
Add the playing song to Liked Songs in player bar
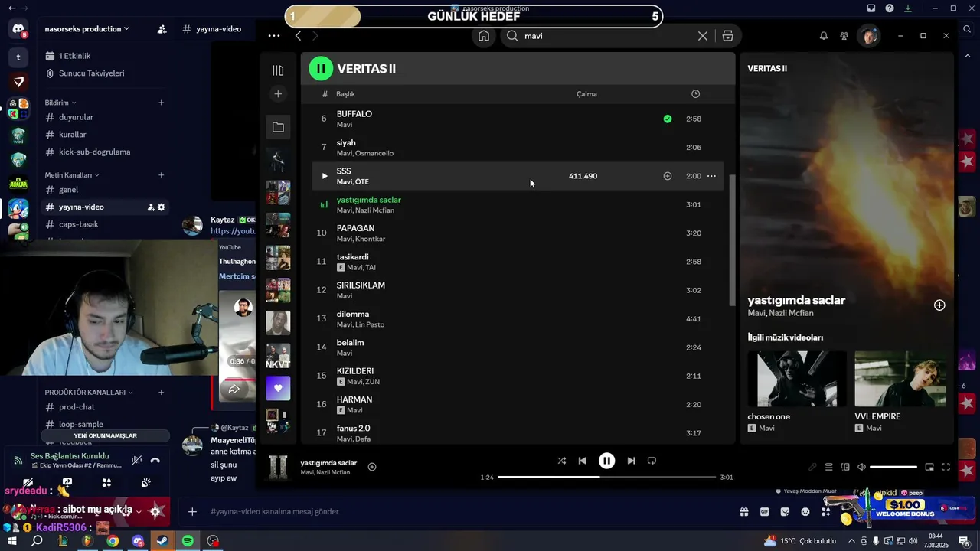click(372, 467)
